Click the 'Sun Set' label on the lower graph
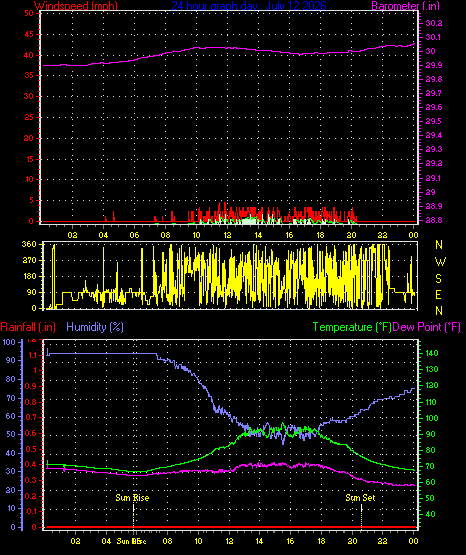This screenshot has height=555, width=466. [360, 498]
